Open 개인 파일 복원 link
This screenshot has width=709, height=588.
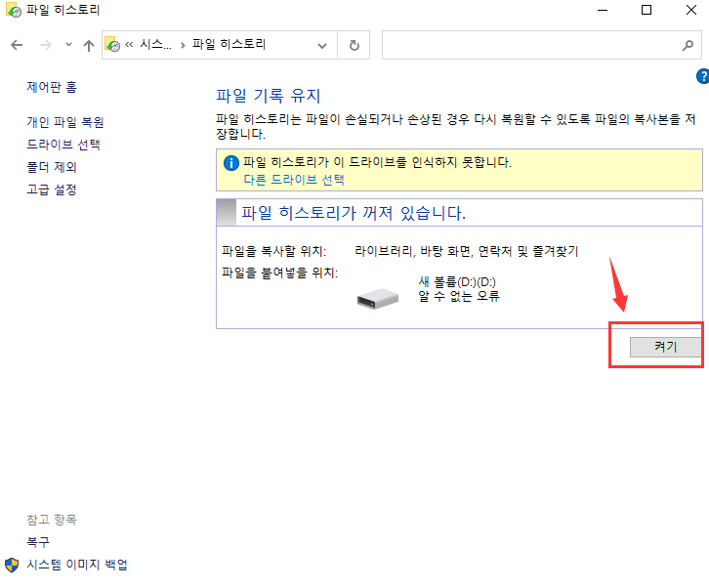[65, 122]
